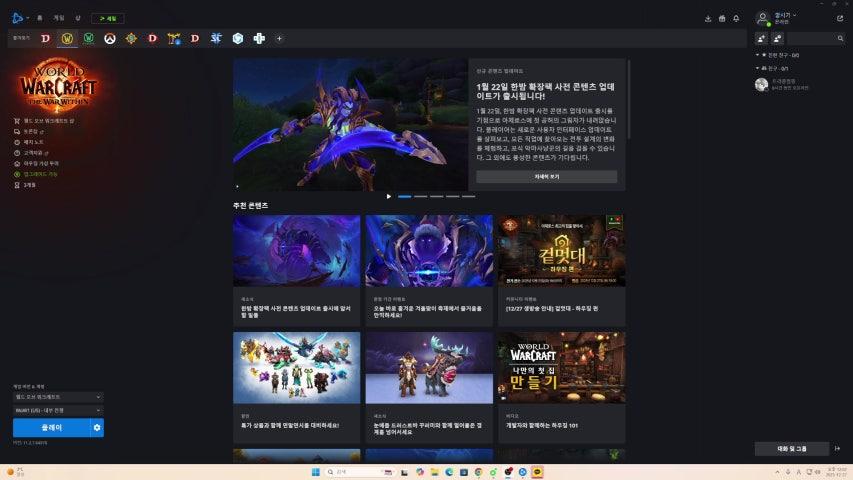The height and width of the screenshot is (480, 853).
Task: Click the customer support link in sidebar
Action: point(33,153)
